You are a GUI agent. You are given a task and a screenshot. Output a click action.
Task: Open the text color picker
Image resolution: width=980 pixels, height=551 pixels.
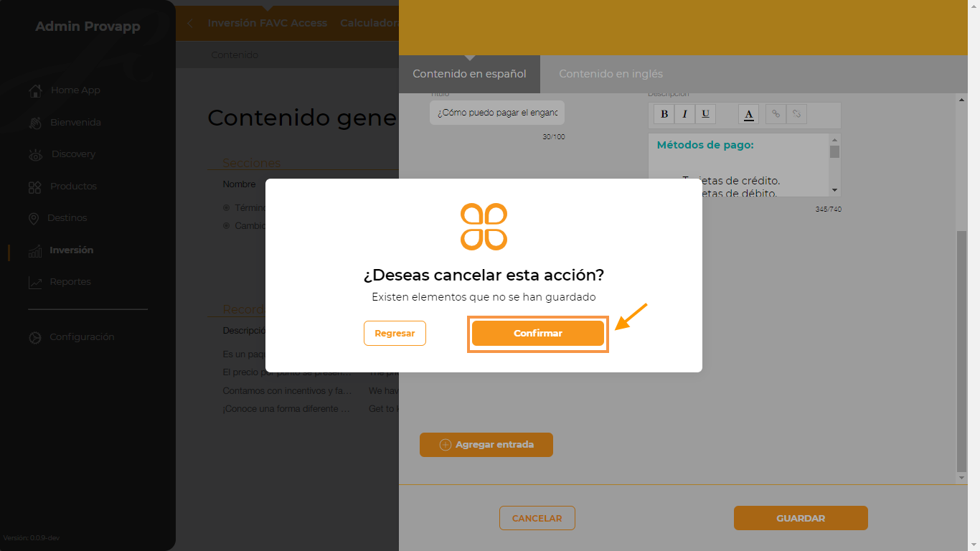(x=748, y=114)
